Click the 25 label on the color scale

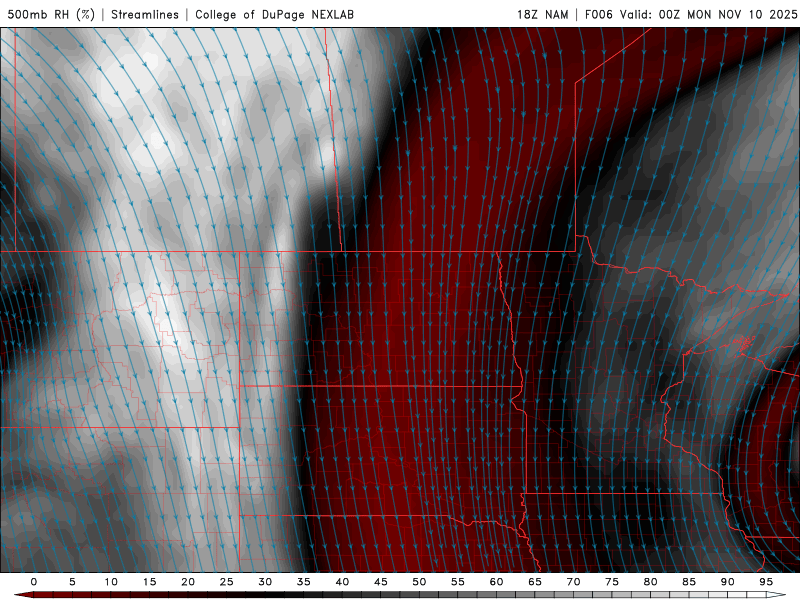(x=227, y=582)
